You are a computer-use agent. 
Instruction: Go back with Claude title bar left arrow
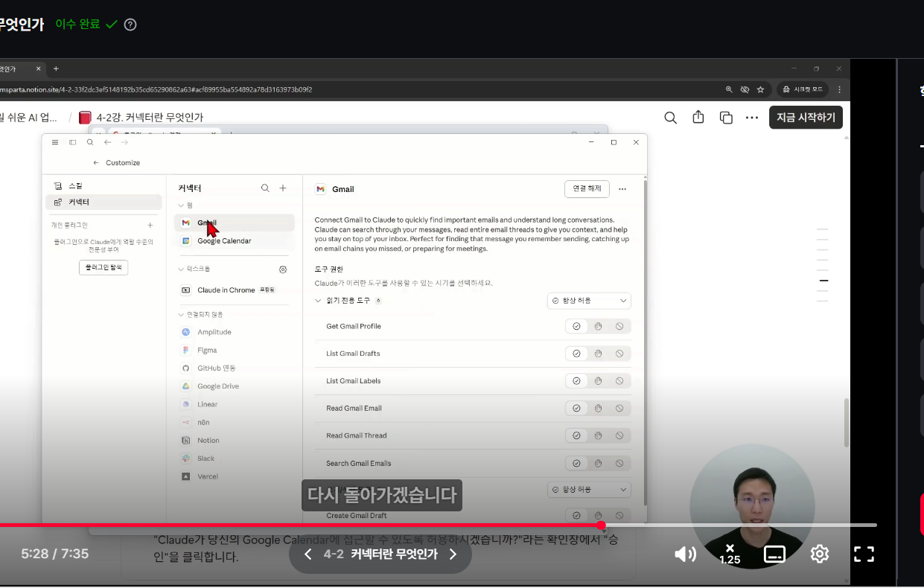click(x=107, y=142)
